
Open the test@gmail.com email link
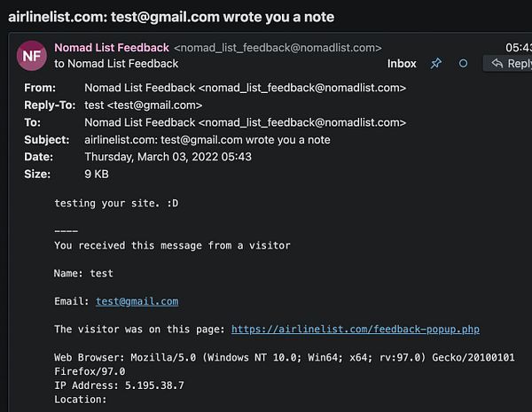tap(137, 301)
